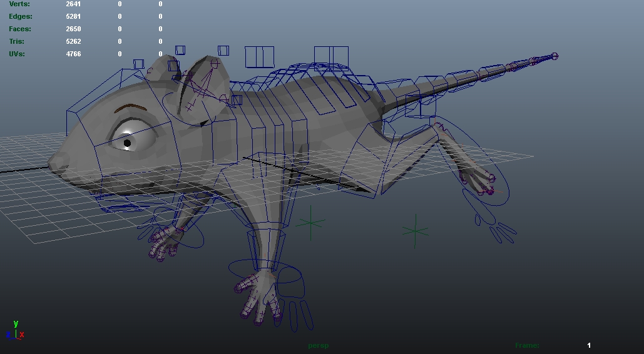Click the mouse's black eye pupil
The image size is (644, 354).
(x=127, y=143)
